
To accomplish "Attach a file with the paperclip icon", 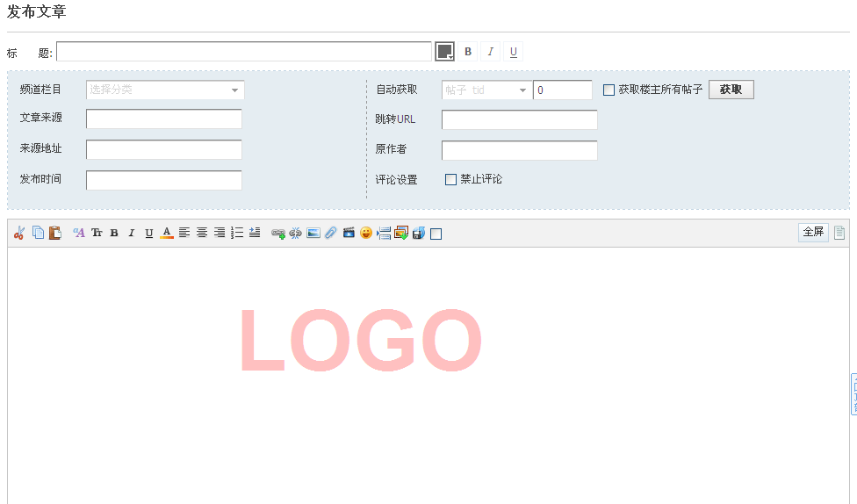I will click(x=331, y=234).
